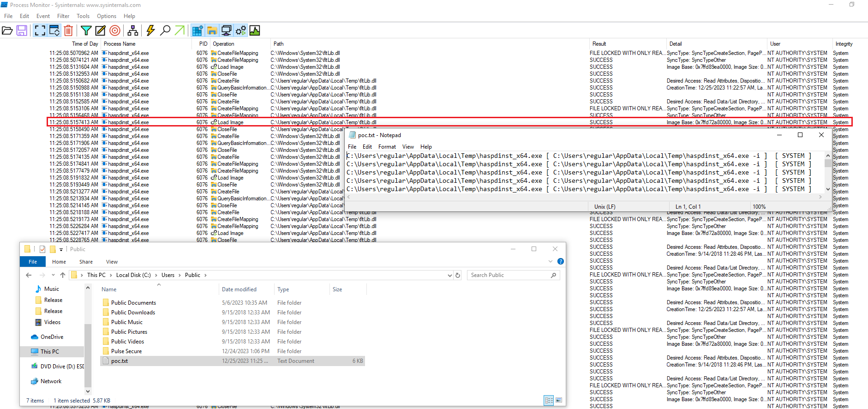Go up one folder level in Explorer
The height and width of the screenshot is (409, 868).
[63, 275]
